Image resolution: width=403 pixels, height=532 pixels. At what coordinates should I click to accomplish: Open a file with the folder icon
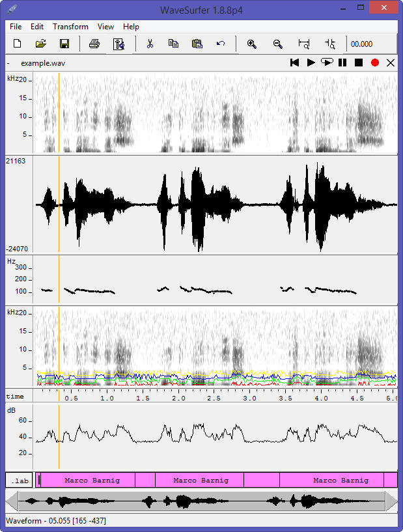[x=41, y=44]
